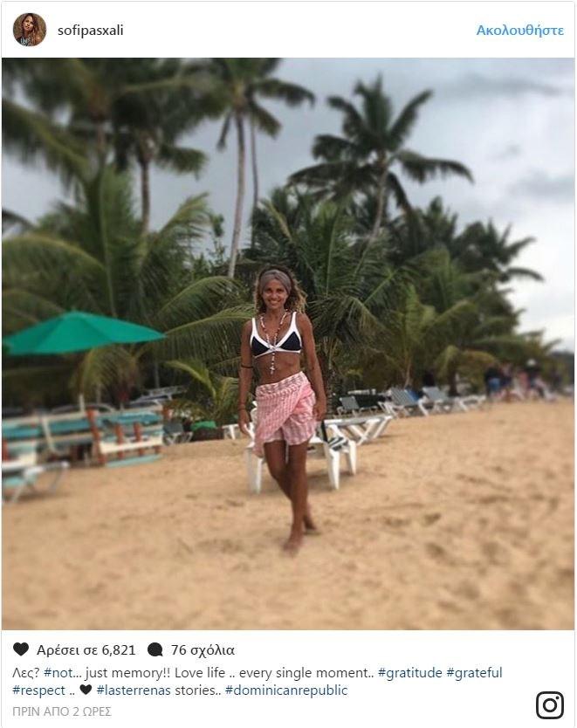
Task: View the Αρέσει σε 6,821 likes count
Action: pos(86,649)
